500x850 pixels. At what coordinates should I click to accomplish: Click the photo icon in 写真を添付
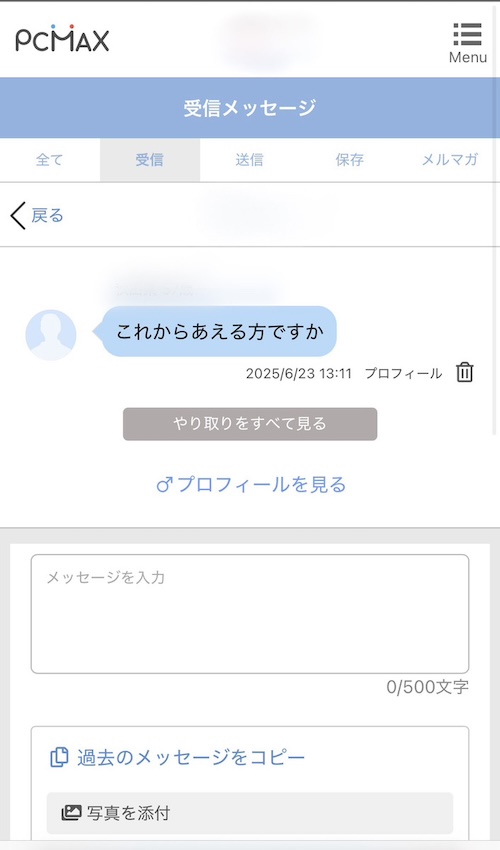coord(71,813)
